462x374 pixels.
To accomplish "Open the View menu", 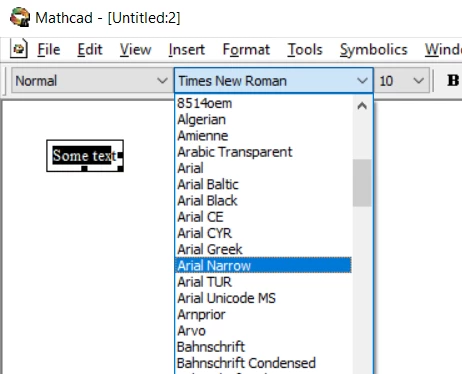I will 135,50.
